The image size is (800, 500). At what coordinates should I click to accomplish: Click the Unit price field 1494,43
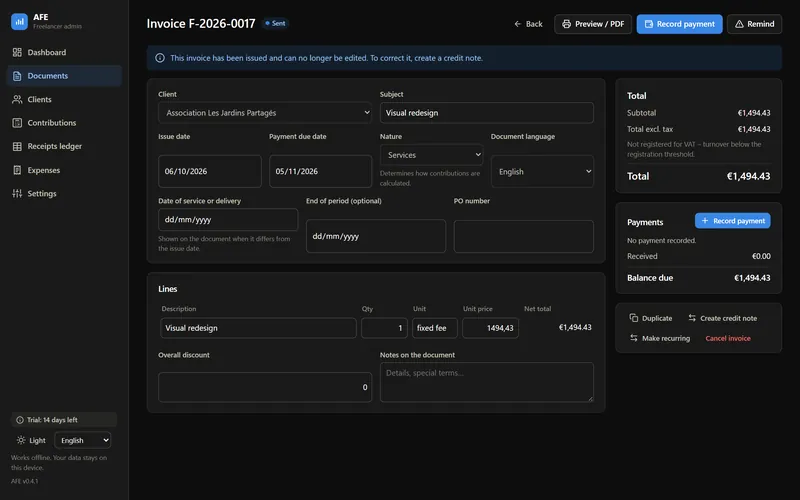490,328
